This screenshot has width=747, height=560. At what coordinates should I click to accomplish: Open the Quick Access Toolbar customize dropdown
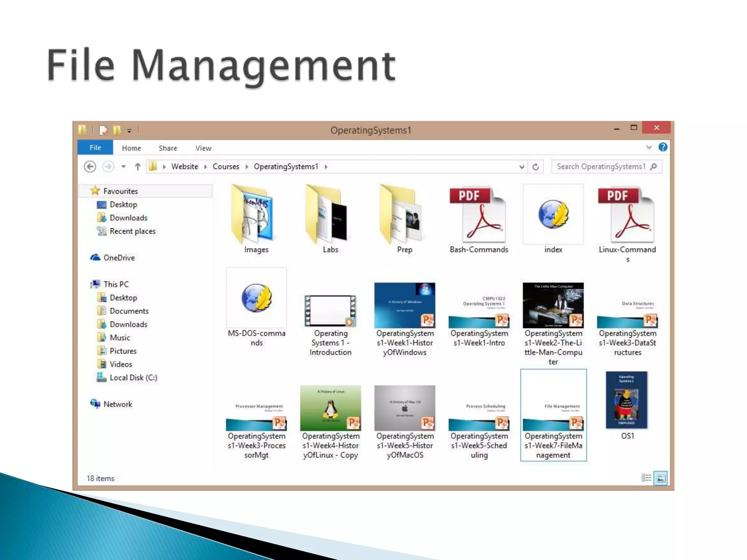(x=129, y=131)
